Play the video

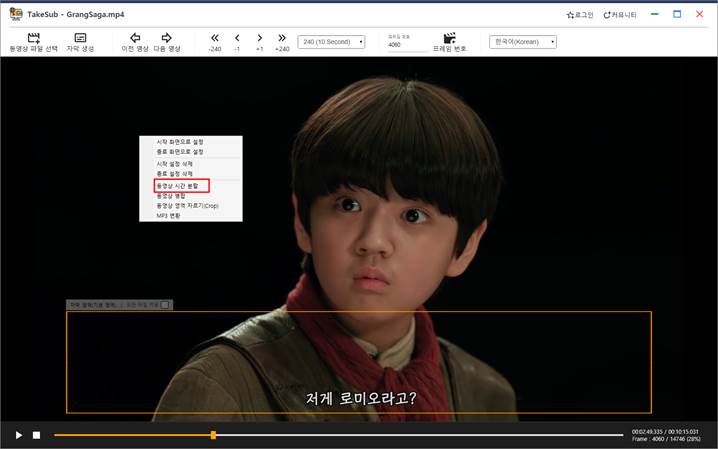19,435
